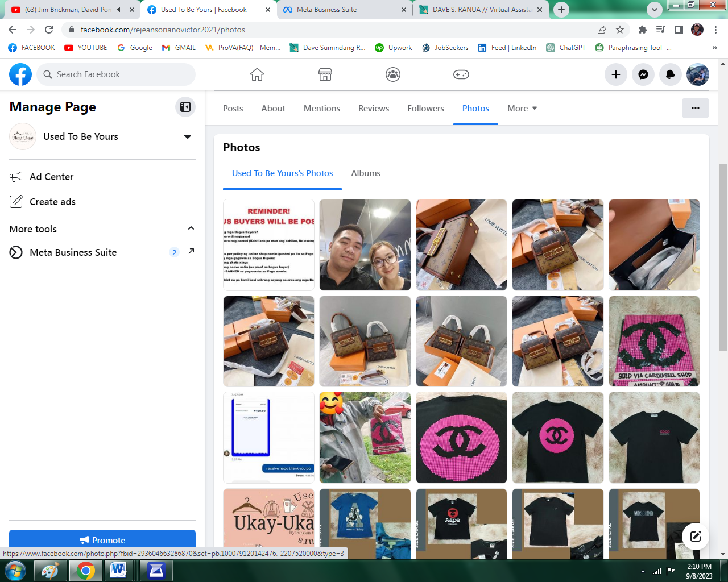This screenshot has height=582, width=728.
Task: Open the Chrome extensions puzzle icon
Action: [643, 30]
